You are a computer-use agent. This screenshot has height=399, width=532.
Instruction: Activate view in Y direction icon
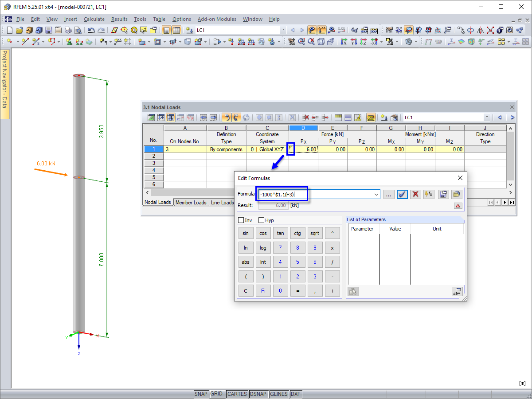[x=354, y=42]
